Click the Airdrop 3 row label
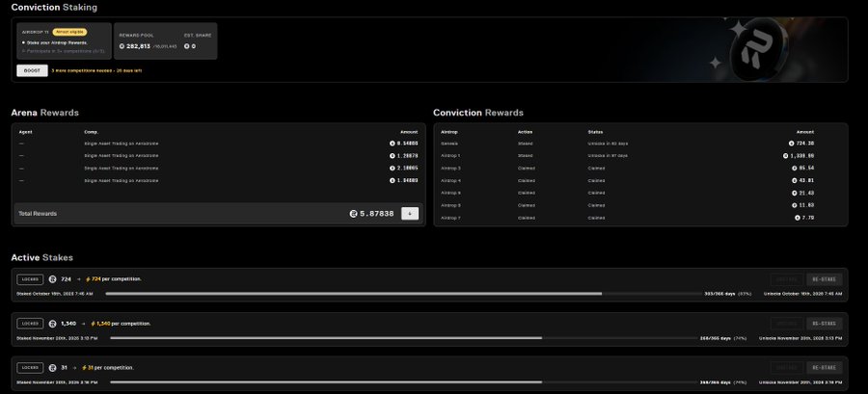Viewport: 868px width, 394px height. (x=450, y=168)
